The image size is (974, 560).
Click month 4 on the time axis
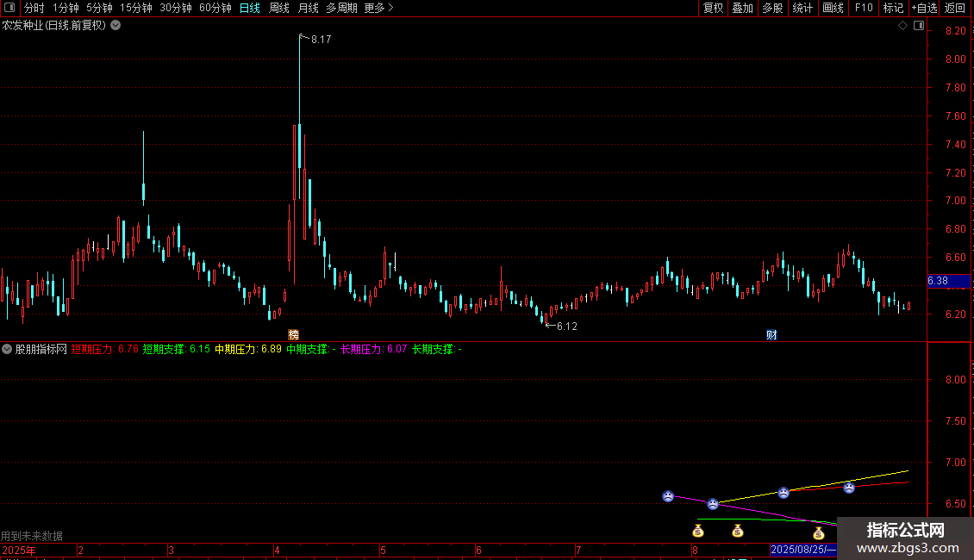pos(277,550)
